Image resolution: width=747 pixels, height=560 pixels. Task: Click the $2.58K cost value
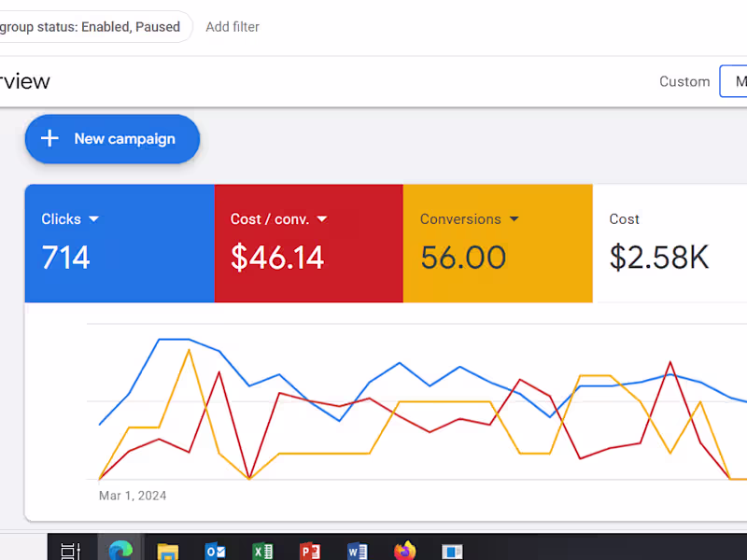pyautogui.click(x=659, y=258)
